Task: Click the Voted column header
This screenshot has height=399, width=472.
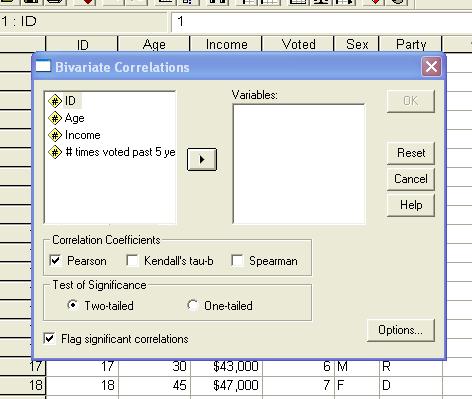Action: pyautogui.click(x=298, y=44)
